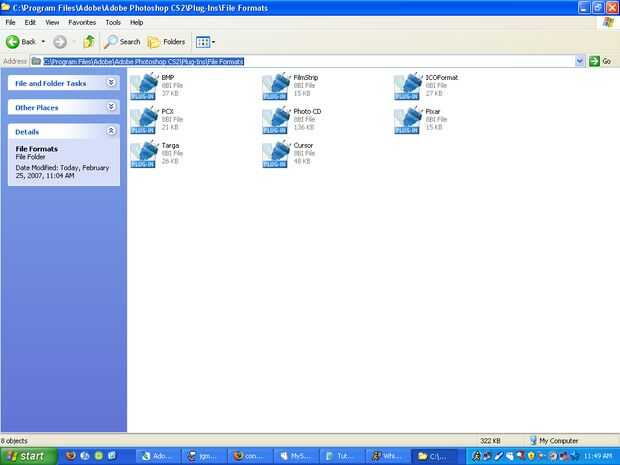Switch to the Ado... taskbar window
This screenshot has height=465, width=620.
point(159,456)
